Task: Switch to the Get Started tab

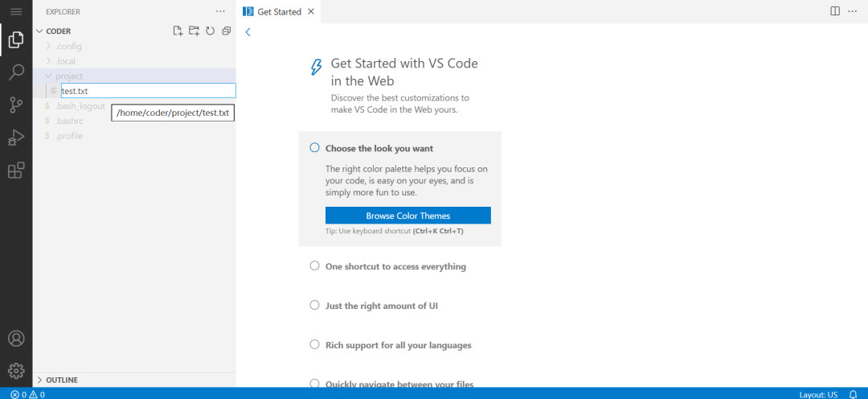Action: 279,12
